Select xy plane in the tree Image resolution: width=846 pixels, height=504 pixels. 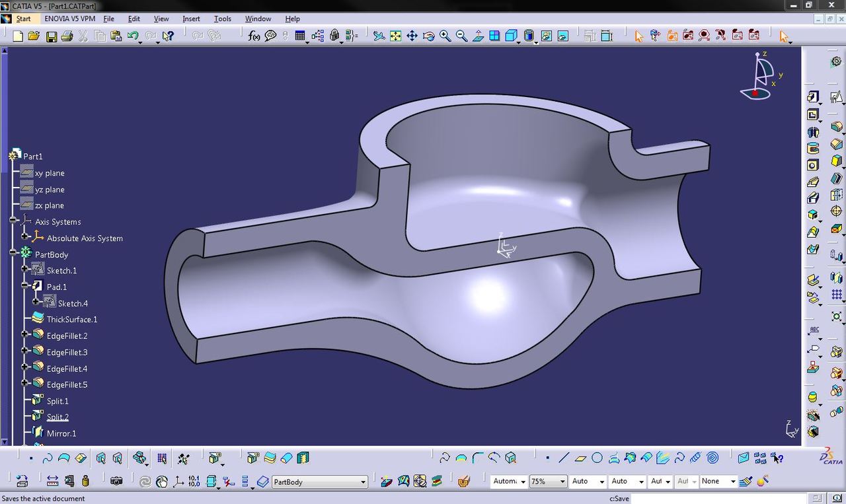coord(50,173)
